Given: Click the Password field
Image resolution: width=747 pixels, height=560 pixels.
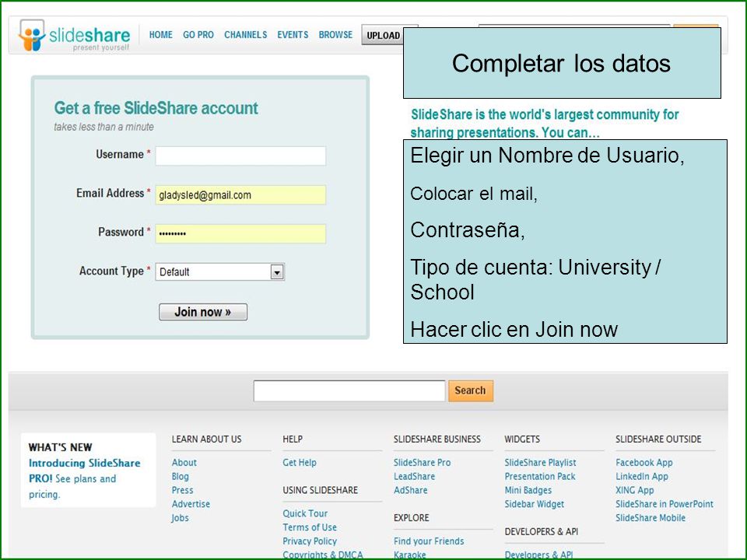Looking at the screenshot, I should click(x=240, y=234).
